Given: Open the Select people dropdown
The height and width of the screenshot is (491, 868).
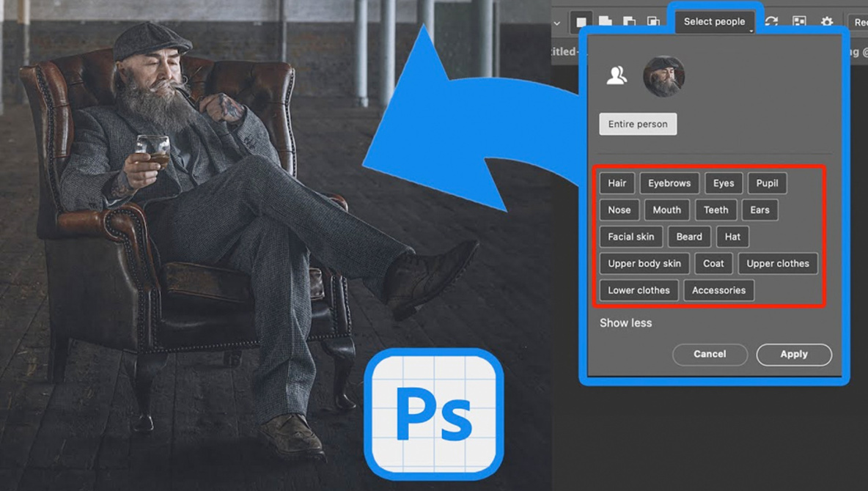Looking at the screenshot, I should coord(715,21).
